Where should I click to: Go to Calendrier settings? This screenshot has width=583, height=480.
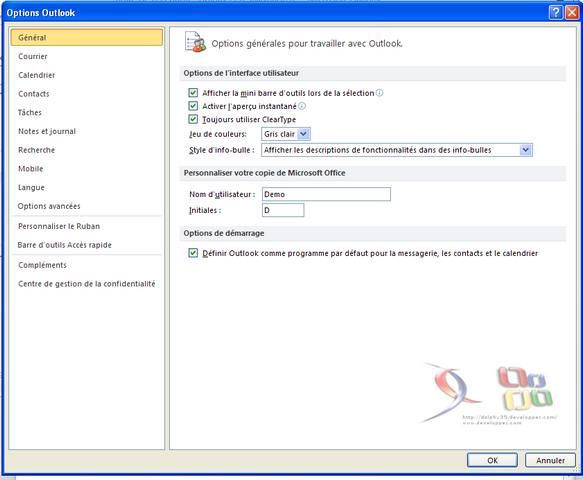click(x=87, y=75)
